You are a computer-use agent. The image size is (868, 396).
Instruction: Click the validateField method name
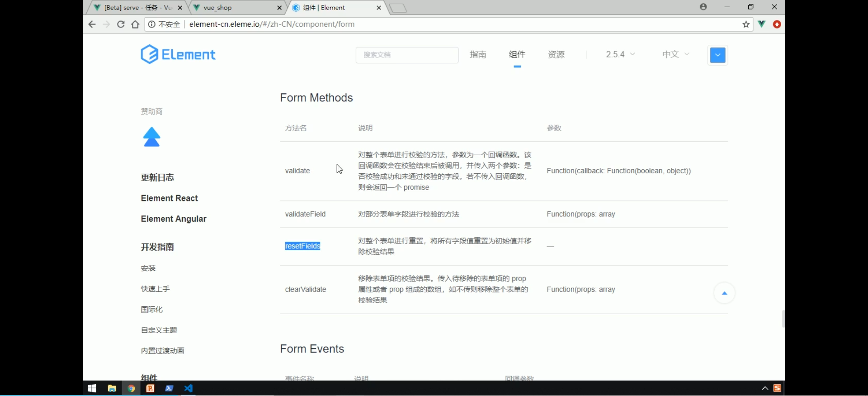pyautogui.click(x=305, y=215)
